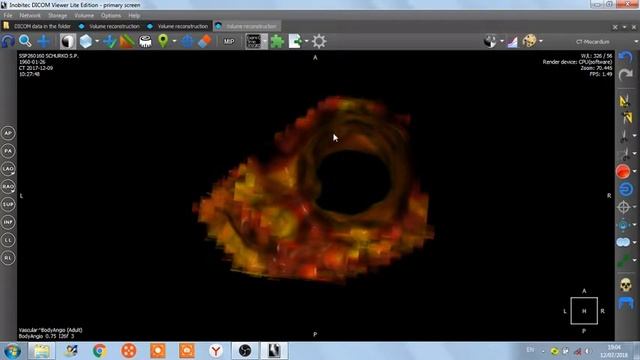Image resolution: width=640 pixels, height=360 pixels.
Task: Open dropdown arrow beside the cube icon
Action: [x=97, y=41]
